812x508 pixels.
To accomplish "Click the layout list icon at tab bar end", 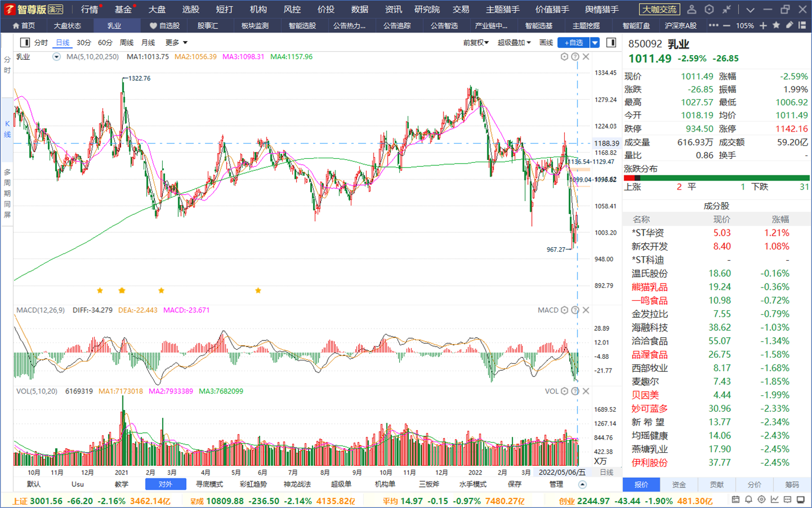I will click(x=802, y=25).
